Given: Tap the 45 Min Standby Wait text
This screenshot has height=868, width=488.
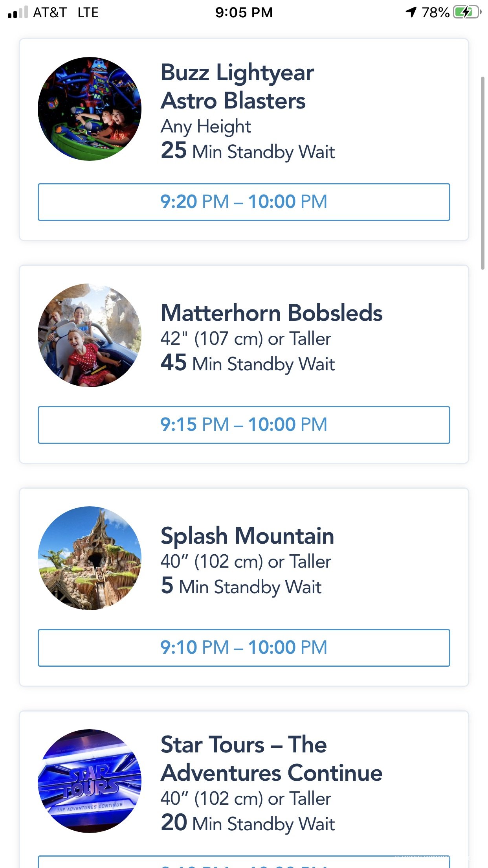Looking at the screenshot, I should pos(248,364).
